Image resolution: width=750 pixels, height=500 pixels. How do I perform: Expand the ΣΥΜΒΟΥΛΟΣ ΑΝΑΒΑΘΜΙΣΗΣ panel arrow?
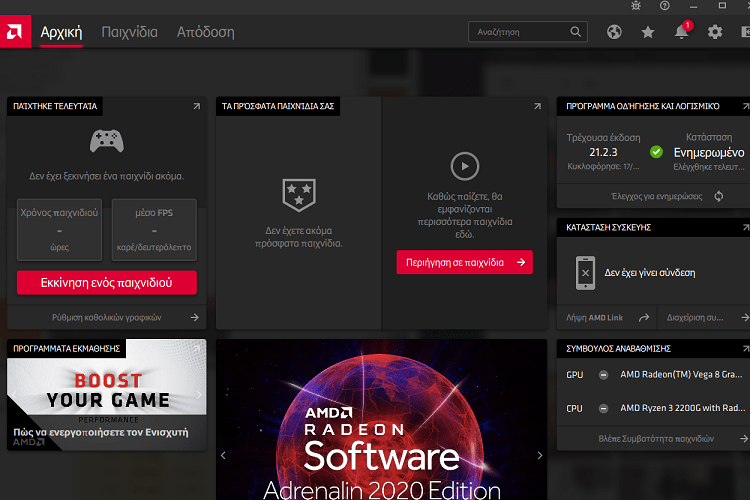(746, 349)
